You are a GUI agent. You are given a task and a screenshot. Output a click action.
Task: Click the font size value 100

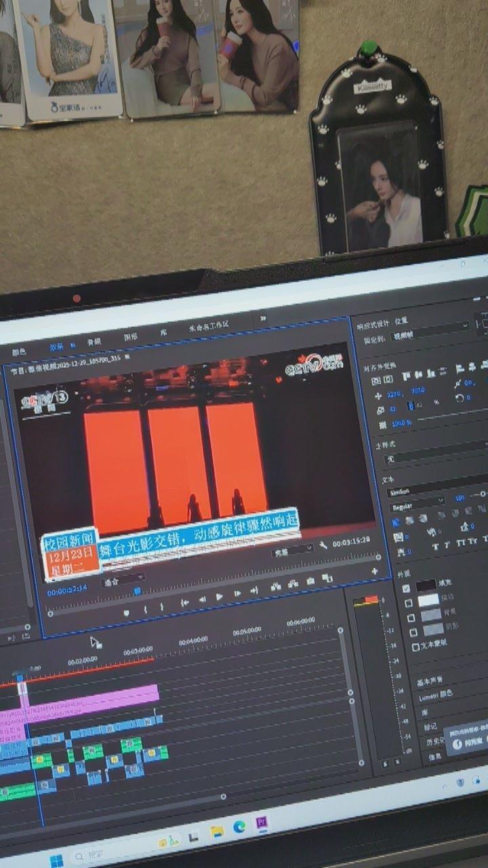[x=460, y=498]
